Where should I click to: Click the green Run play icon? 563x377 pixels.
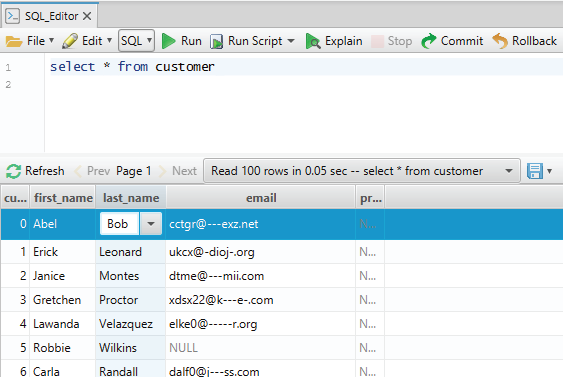pos(168,41)
